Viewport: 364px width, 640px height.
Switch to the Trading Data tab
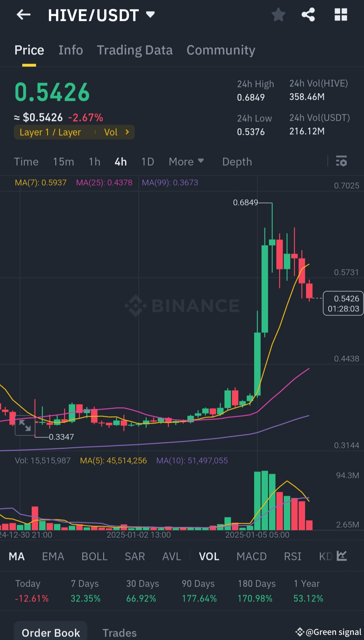click(134, 50)
